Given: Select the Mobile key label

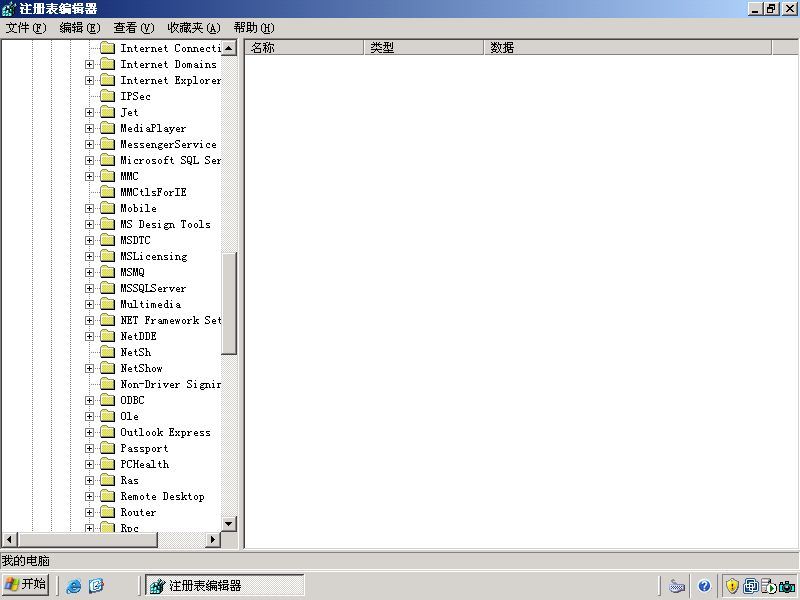Looking at the screenshot, I should tap(138, 208).
